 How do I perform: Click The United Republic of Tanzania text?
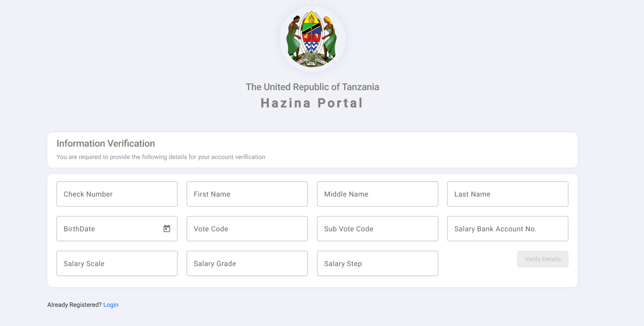click(312, 87)
